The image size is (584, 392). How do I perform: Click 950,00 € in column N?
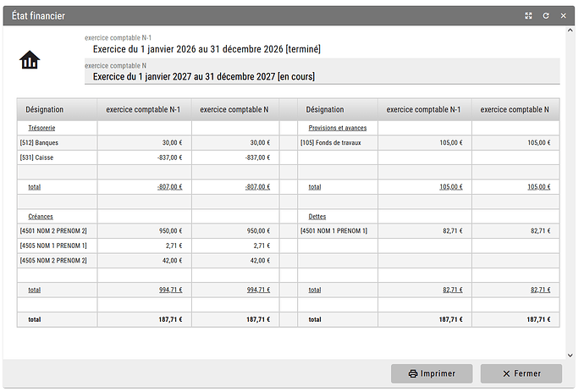pyautogui.click(x=258, y=231)
